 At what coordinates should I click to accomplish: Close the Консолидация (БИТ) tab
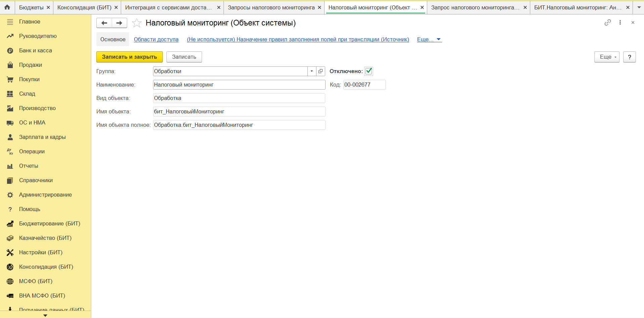116,7
